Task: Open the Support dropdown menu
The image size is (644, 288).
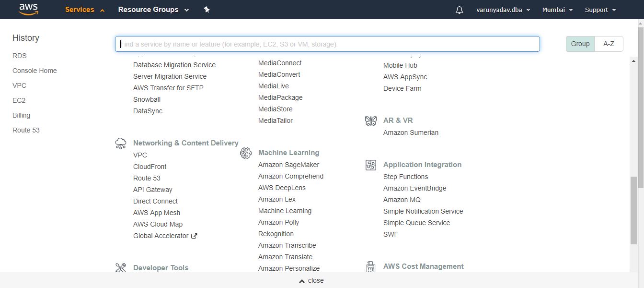Action: [x=600, y=10]
